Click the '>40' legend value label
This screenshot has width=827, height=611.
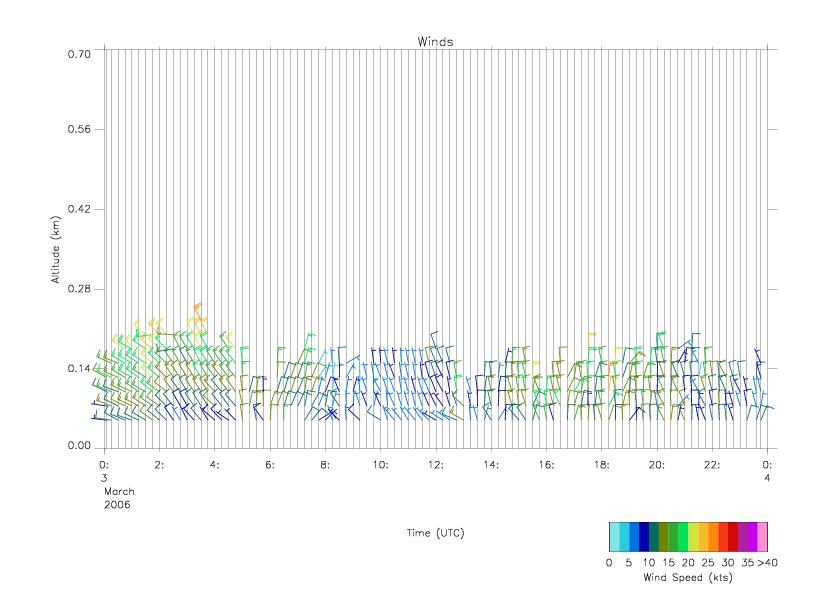[767, 562]
